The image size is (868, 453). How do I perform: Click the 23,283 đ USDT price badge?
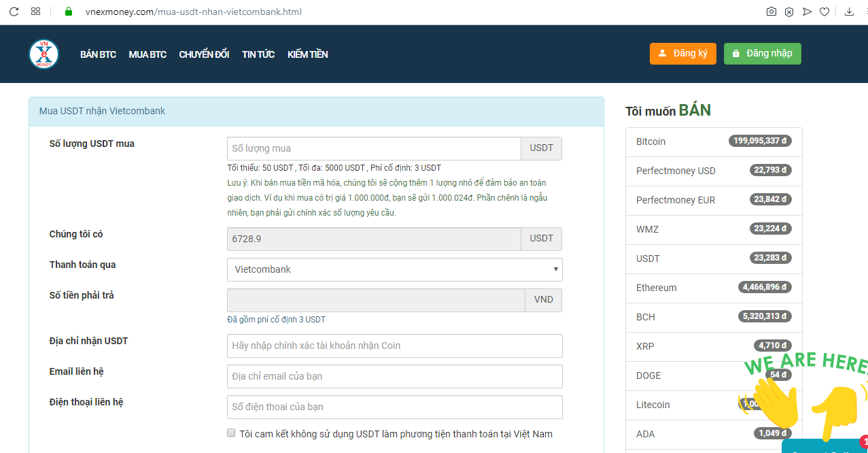[771, 258]
